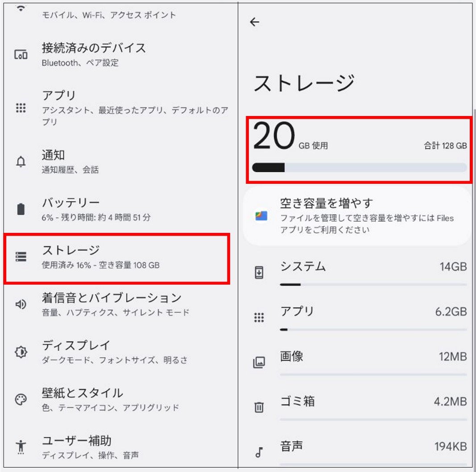Tap the back arrow in Storage page
This screenshot has width=476, height=472.
pos(255,22)
